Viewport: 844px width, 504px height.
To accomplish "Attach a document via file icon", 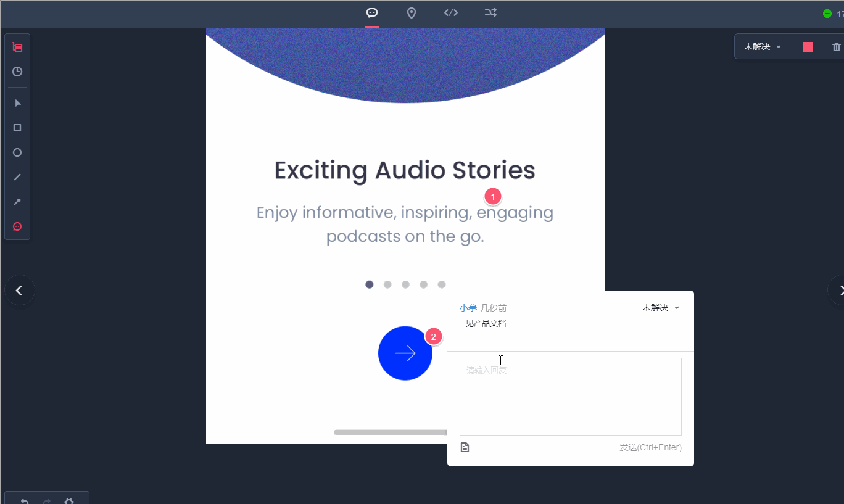I will [465, 447].
